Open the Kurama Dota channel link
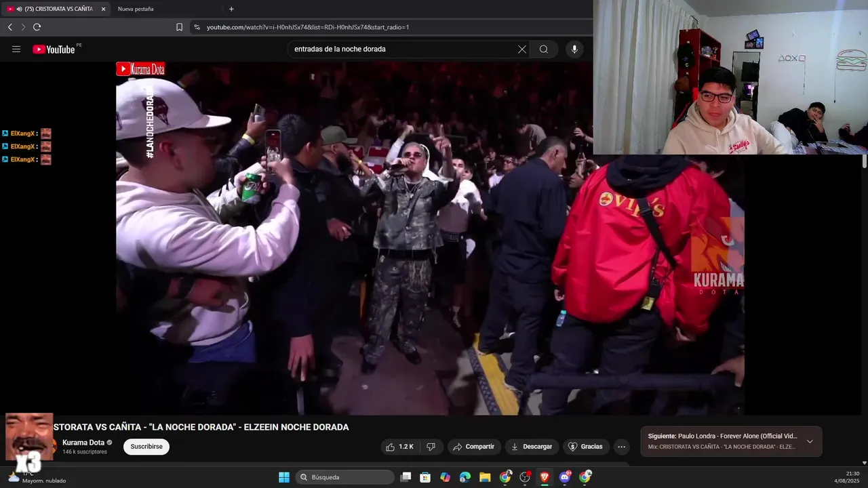 (x=83, y=443)
